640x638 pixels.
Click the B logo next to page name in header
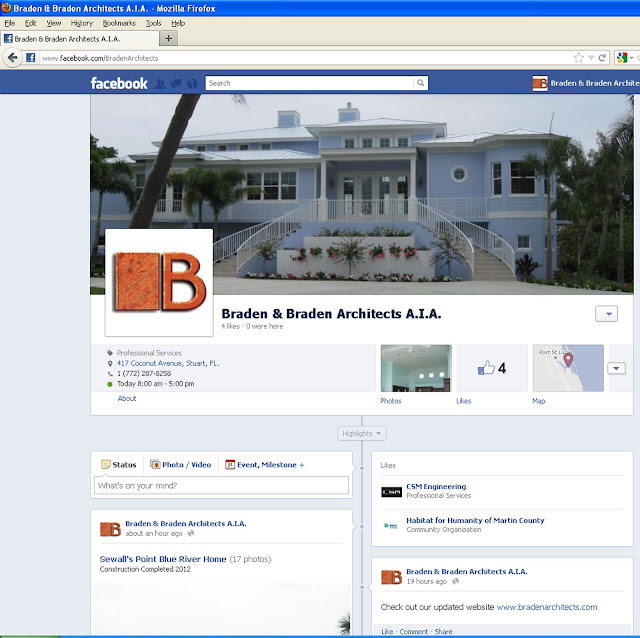(x=540, y=83)
